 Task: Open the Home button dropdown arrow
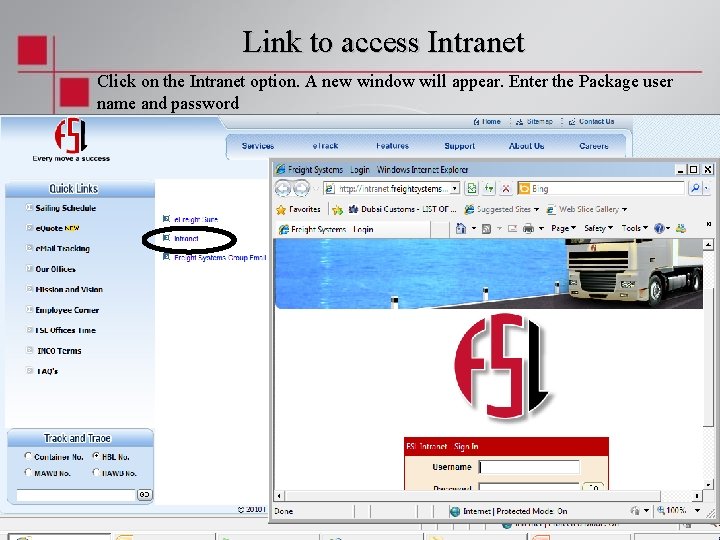[x=473, y=228]
